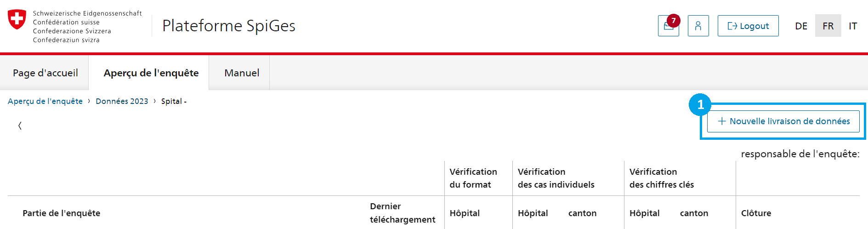Follow the Aperçu de l'enquête breadcrumb link
Image resolution: width=868 pixels, height=229 pixels.
tap(45, 101)
